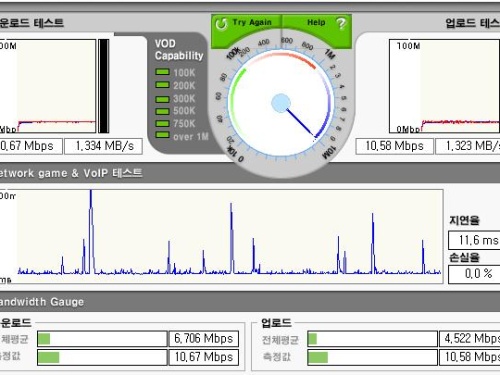
Task: Click the upload 전체평균 label
Action: click(x=280, y=340)
